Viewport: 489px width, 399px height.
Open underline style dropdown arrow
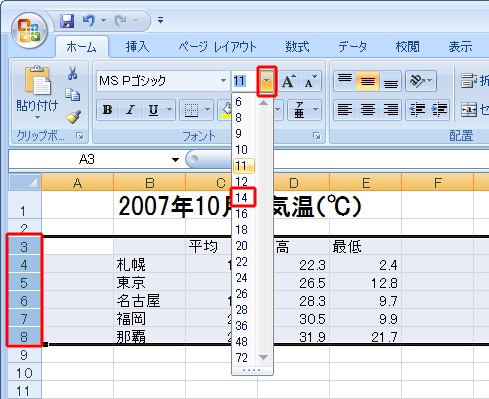[170, 110]
